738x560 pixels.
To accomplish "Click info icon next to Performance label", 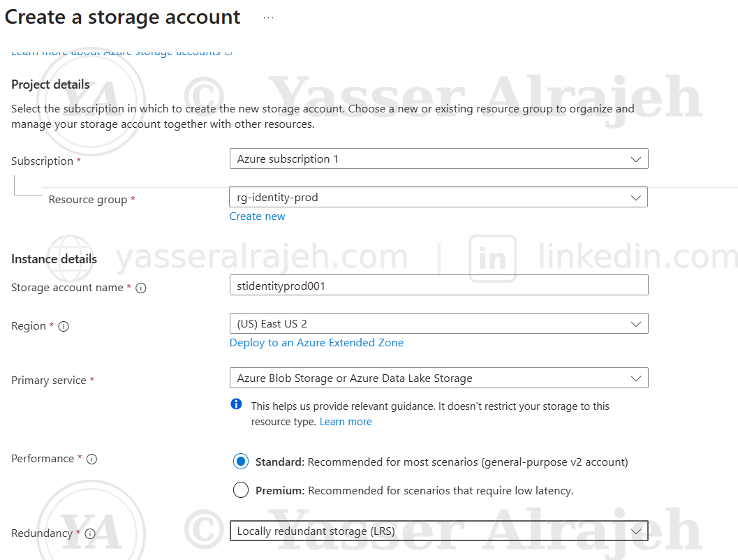I will [91, 459].
